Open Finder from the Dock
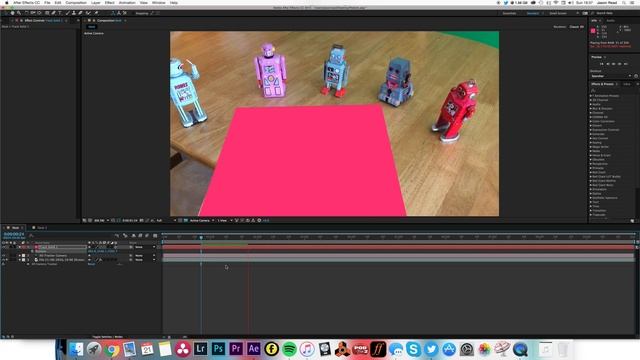The width and height of the screenshot is (640, 360). coord(76,349)
